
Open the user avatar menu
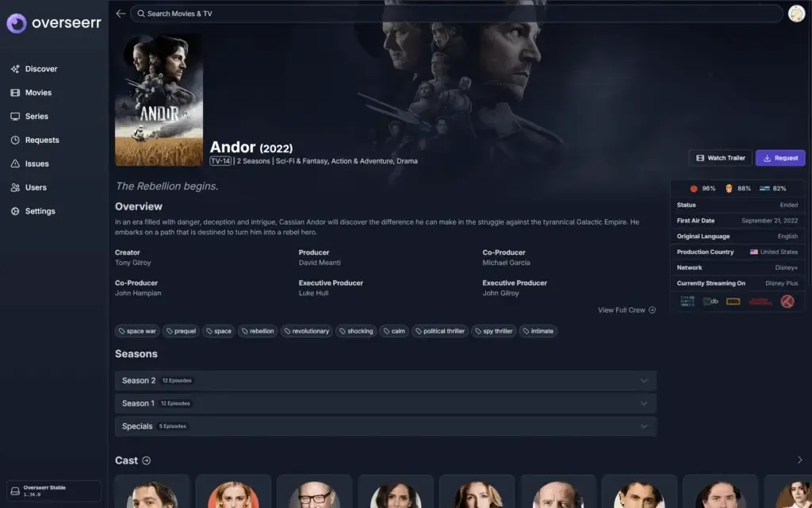pyautogui.click(x=796, y=13)
